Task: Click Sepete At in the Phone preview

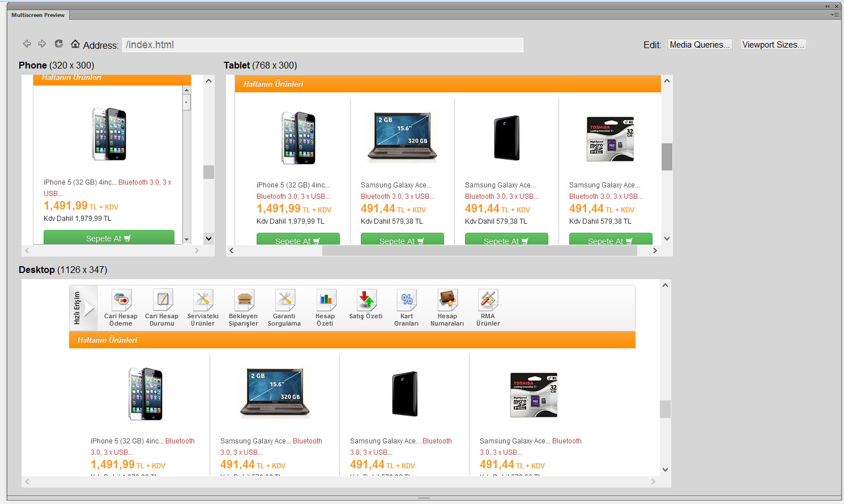Action: point(109,238)
